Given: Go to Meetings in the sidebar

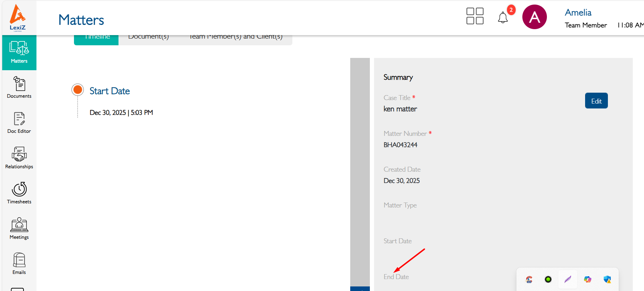Looking at the screenshot, I should pos(19,229).
